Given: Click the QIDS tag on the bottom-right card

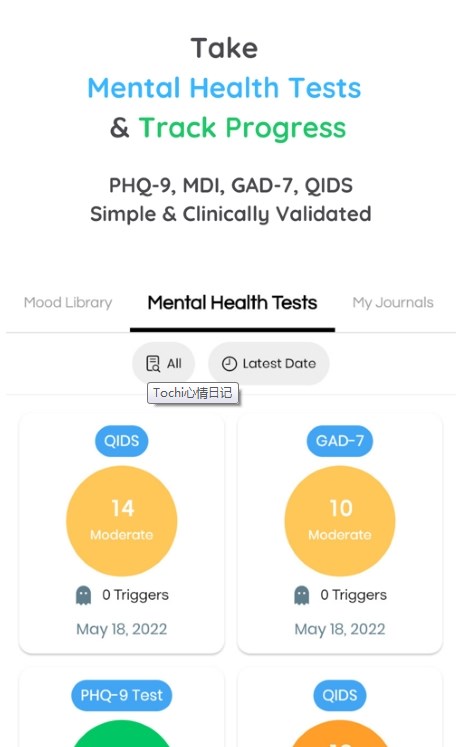Looking at the screenshot, I should [340, 695].
